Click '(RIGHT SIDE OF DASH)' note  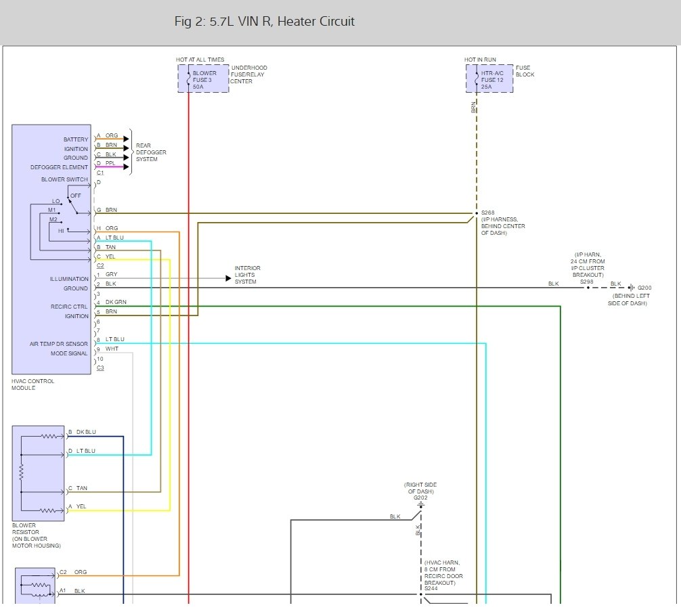click(x=420, y=488)
